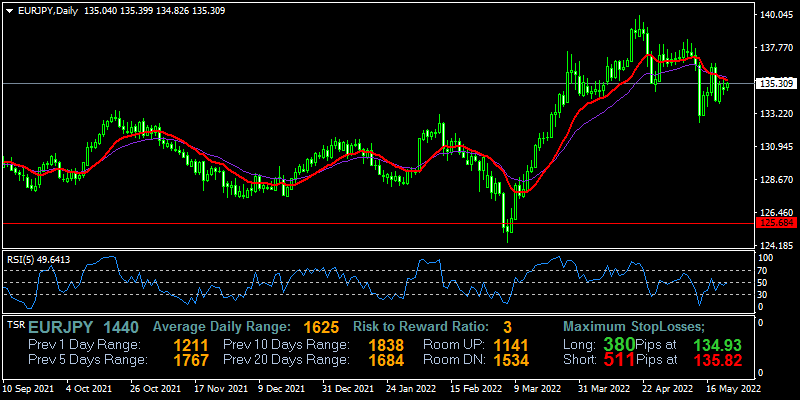Click the 133.220 price scale label

click(777, 114)
